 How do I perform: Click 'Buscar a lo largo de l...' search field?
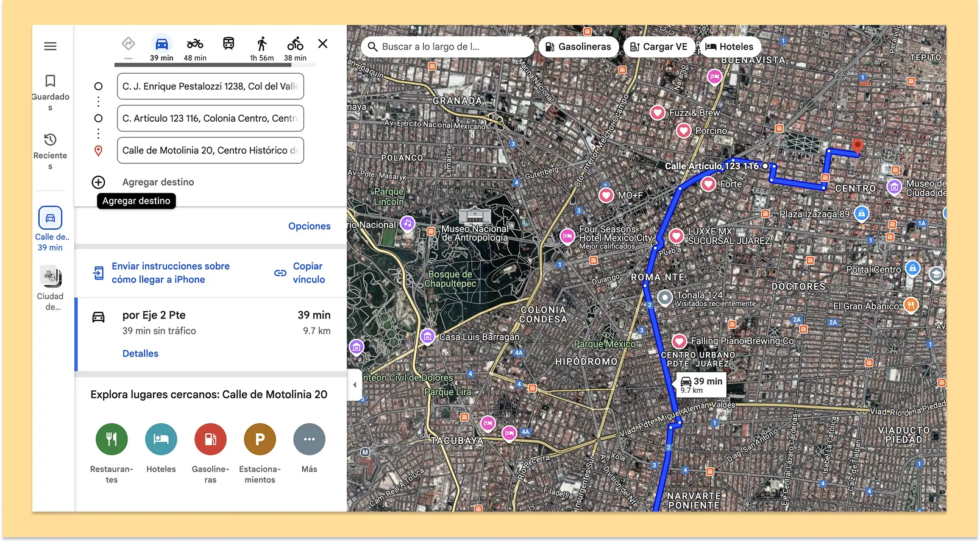tap(448, 46)
